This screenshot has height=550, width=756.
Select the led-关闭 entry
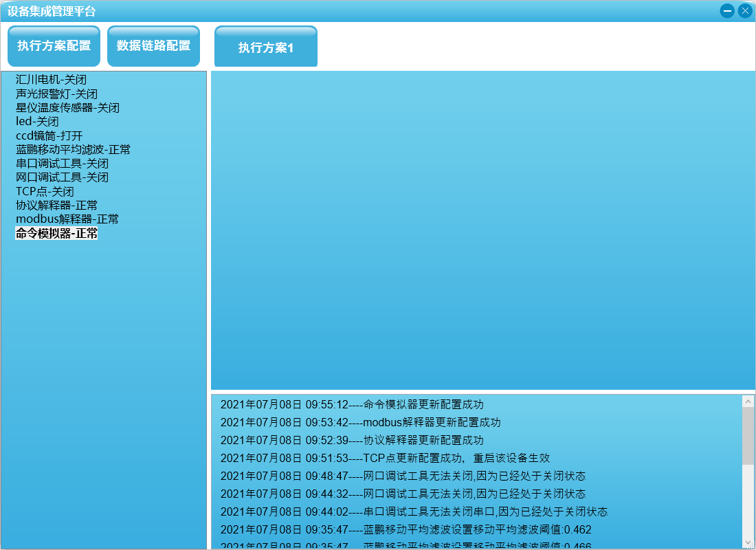(37, 122)
